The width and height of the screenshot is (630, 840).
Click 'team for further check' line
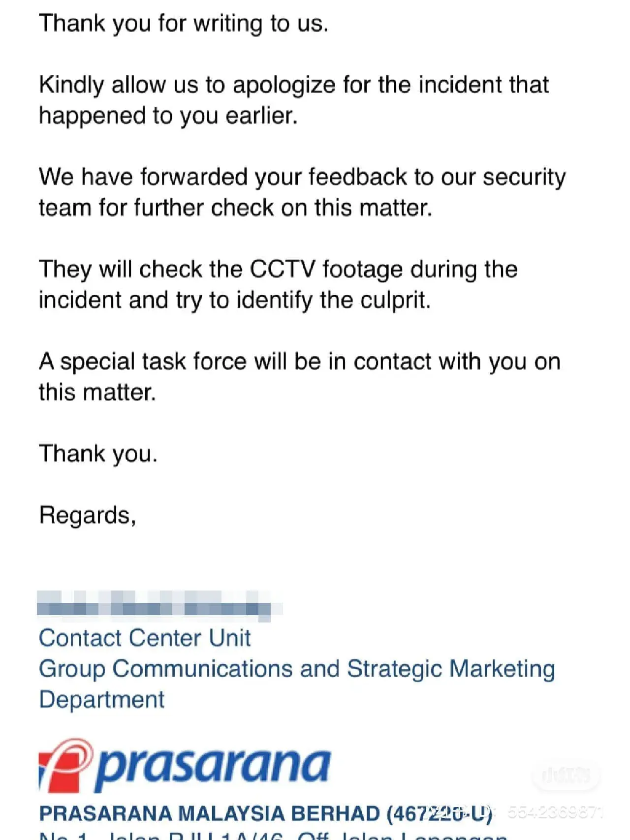tap(235, 208)
